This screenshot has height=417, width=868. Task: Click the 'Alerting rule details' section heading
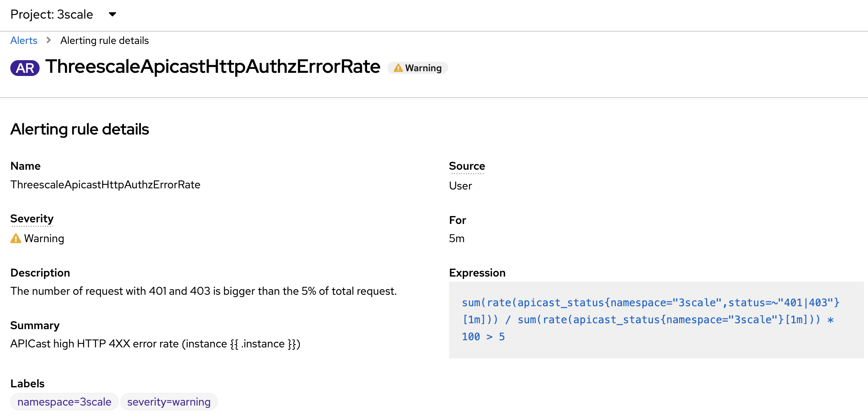click(x=80, y=129)
